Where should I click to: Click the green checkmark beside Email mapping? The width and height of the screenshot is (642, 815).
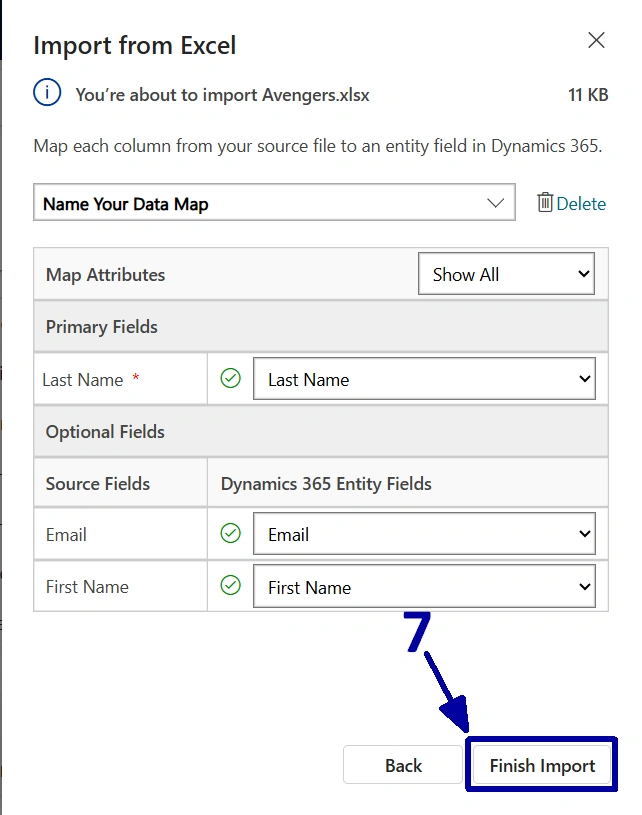pos(231,534)
